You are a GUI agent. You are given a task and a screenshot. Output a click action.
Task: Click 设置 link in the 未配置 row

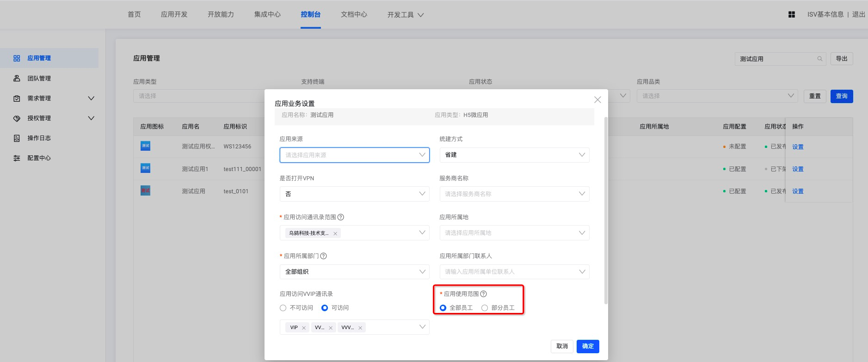[798, 147]
